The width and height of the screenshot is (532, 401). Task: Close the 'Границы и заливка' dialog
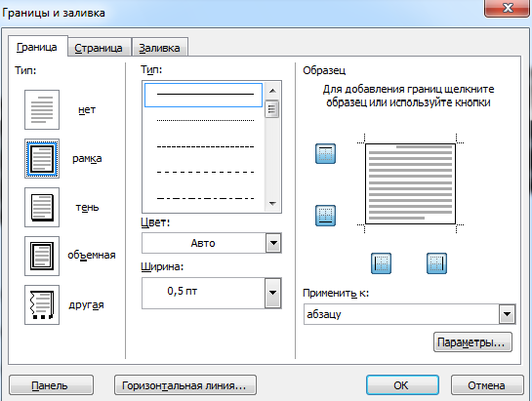507,8
